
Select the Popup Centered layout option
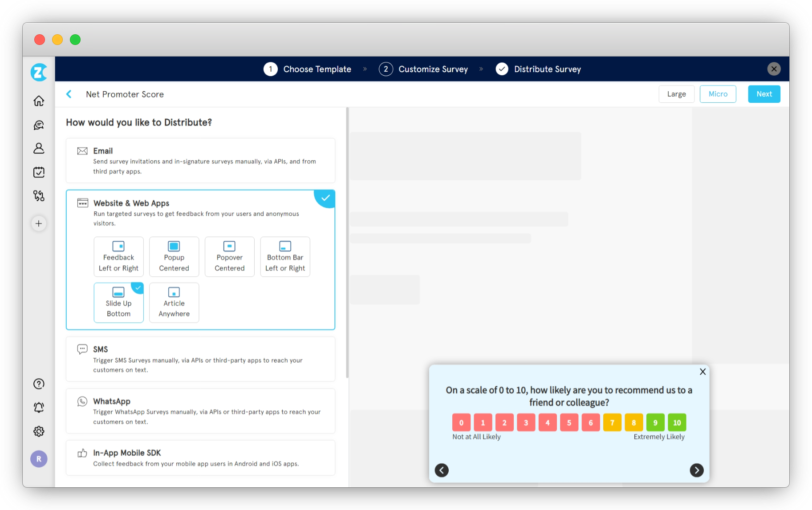coord(174,257)
